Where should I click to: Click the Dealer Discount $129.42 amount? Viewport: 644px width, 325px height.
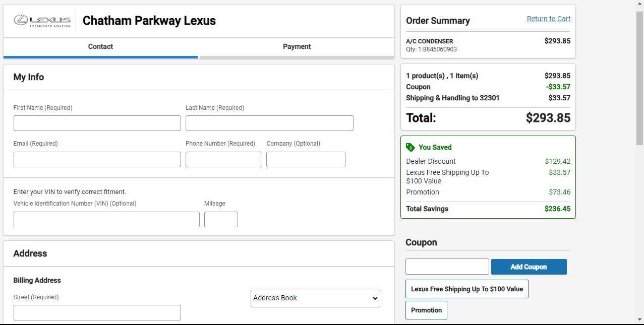(558, 161)
